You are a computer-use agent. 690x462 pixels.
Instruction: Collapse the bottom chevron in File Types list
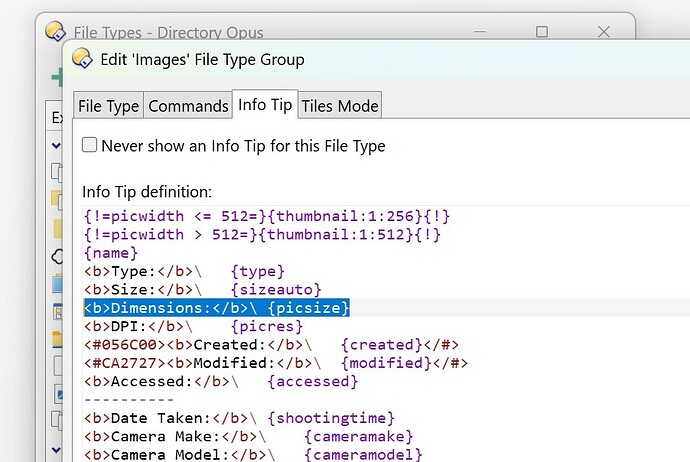click(56, 450)
